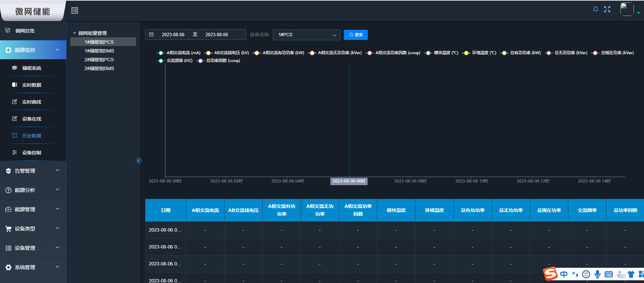
Task: Toggle 总功率因数 legend series
Action: (x=218, y=61)
